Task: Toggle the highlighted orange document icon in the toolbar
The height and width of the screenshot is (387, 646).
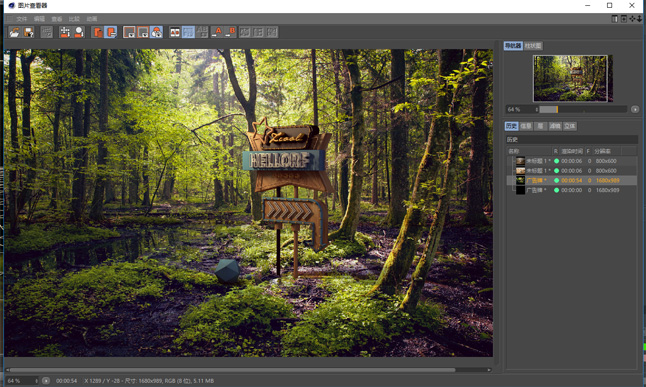Action: pyautogui.click(x=110, y=32)
